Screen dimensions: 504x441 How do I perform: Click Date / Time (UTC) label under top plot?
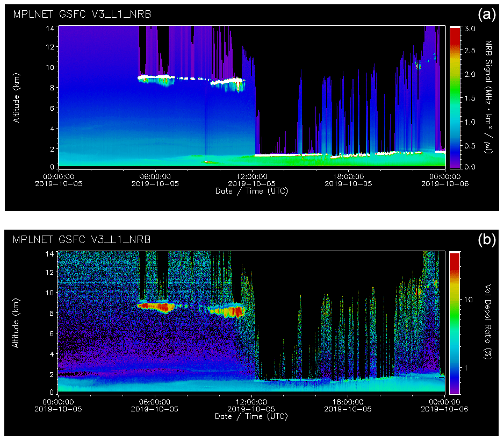(251, 191)
